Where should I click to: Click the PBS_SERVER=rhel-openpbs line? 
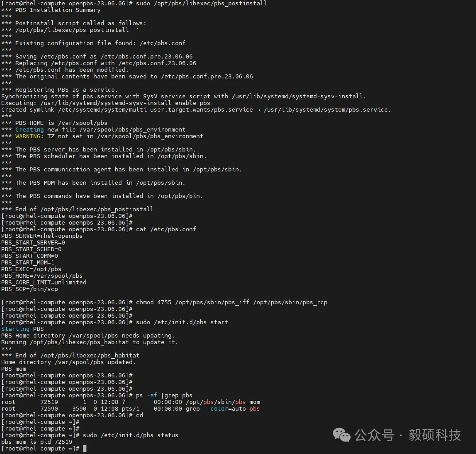(x=42, y=236)
